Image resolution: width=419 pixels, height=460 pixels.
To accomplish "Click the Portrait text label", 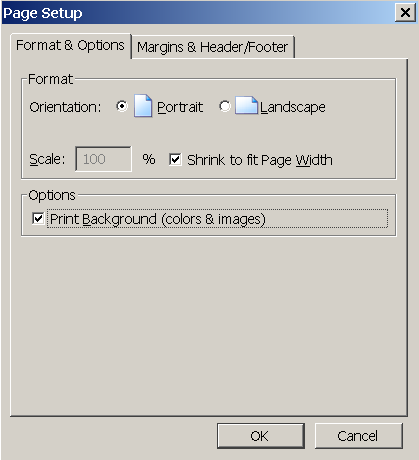I will point(180,107).
